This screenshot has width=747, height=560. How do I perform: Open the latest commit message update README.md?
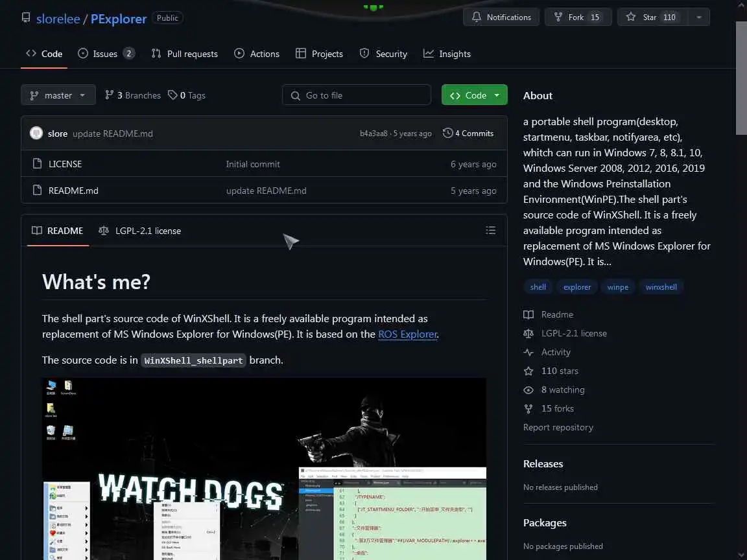point(113,134)
